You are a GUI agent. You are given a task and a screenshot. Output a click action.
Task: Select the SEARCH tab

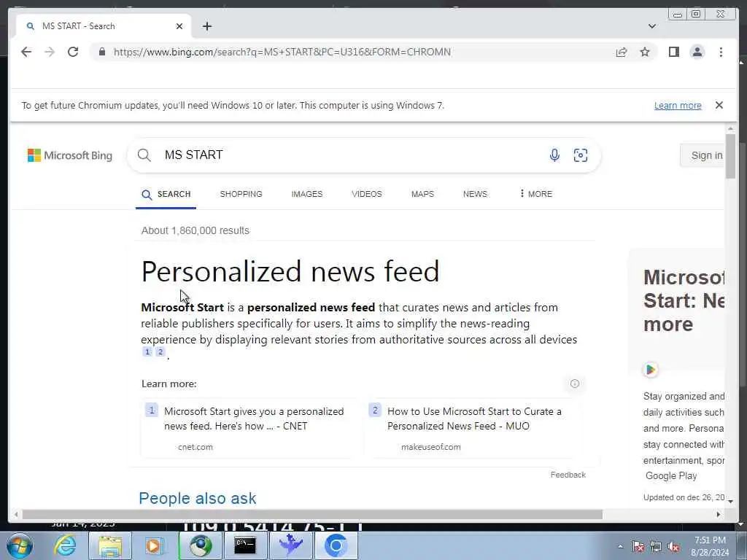coord(166,194)
